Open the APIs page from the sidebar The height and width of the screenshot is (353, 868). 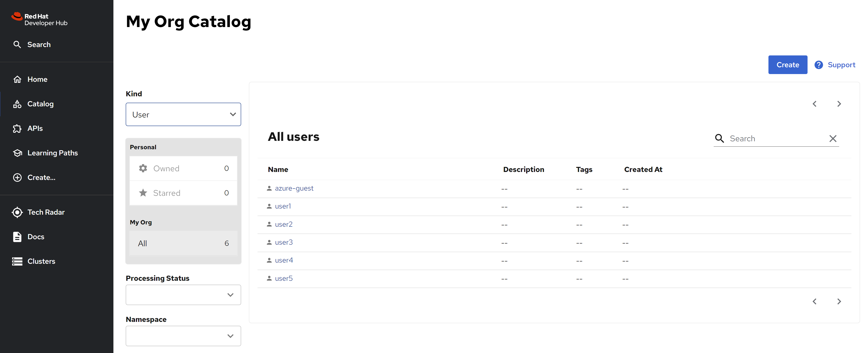[35, 128]
